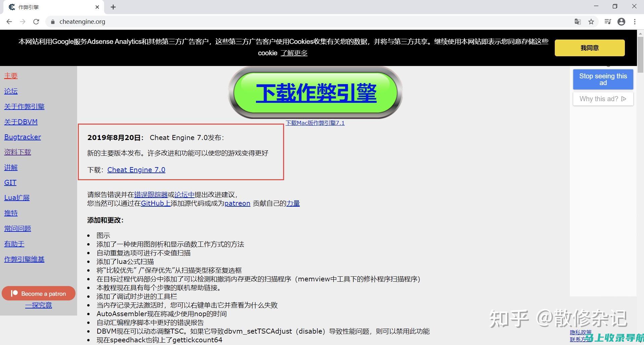Open the 常问问题 sidebar link
The height and width of the screenshot is (345, 644).
click(x=17, y=228)
